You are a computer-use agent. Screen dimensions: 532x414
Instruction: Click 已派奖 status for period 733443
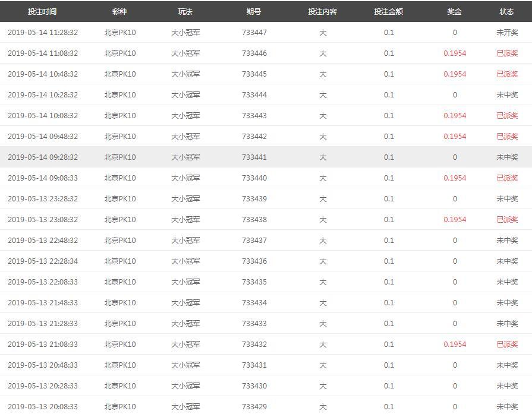coord(507,116)
